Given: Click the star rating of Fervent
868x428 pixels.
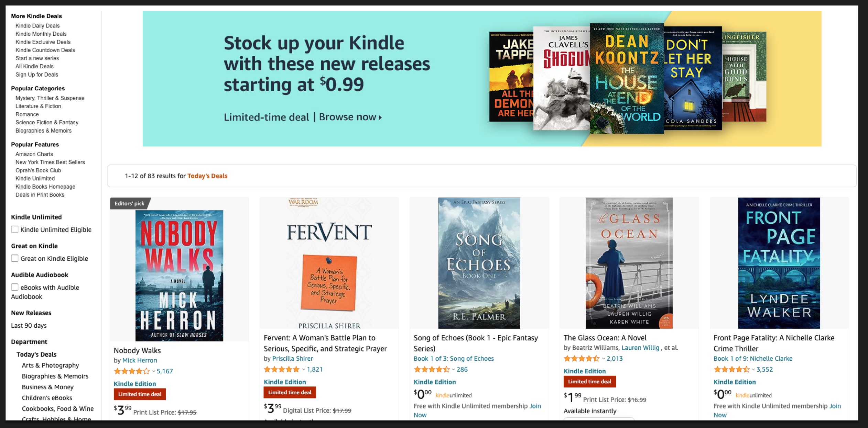Looking at the screenshot, I should click(x=282, y=369).
